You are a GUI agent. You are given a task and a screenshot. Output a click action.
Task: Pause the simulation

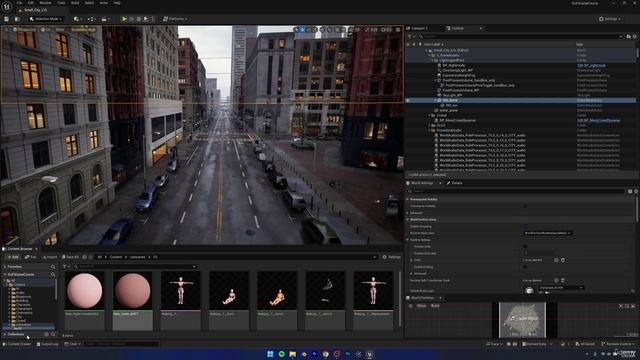[x=132, y=19]
